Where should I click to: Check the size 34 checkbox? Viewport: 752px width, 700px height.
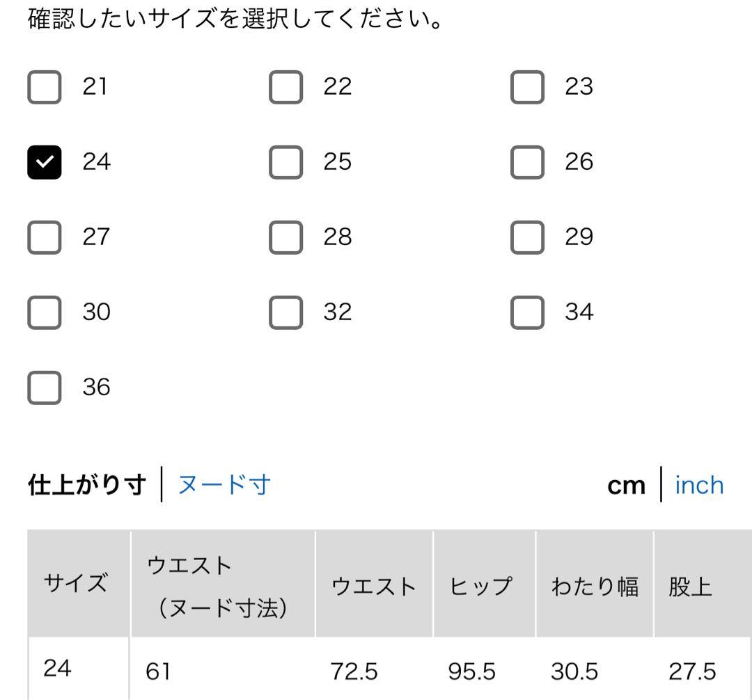click(x=527, y=312)
